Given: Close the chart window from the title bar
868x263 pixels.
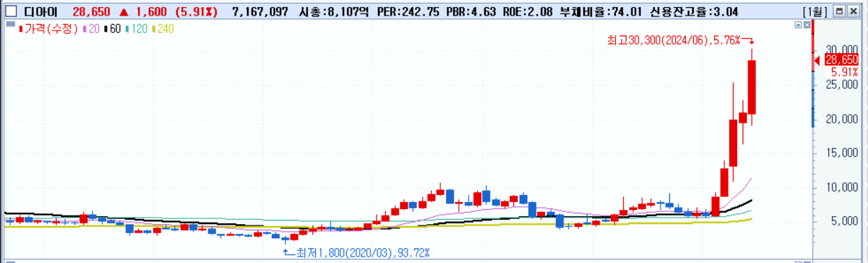Looking at the screenshot, I should pyautogui.click(x=853, y=12).
